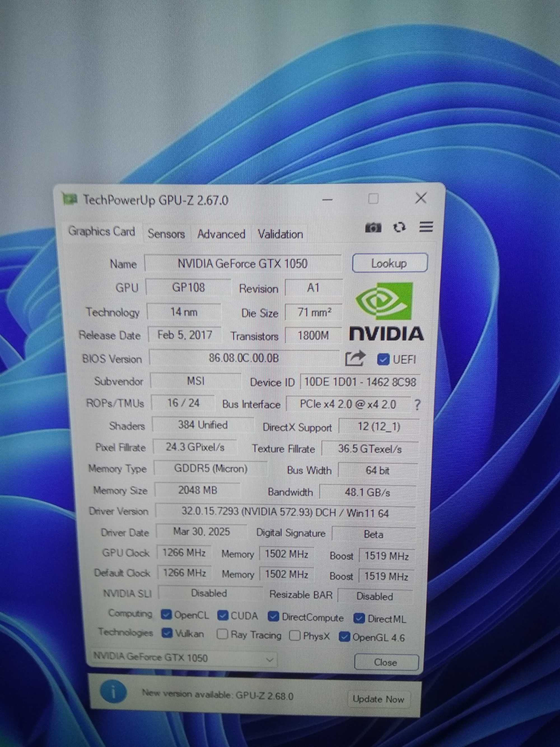
Task: Open the Validation tab
Action: [x=280, y=234]
